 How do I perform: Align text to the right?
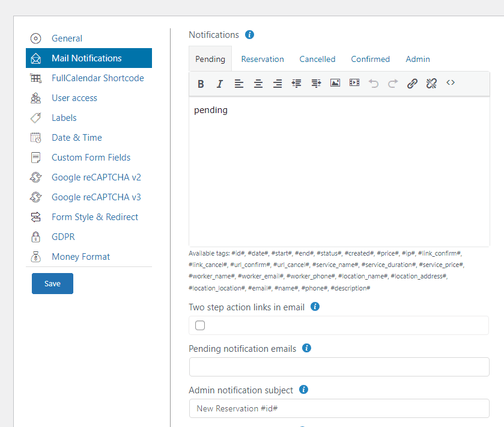pos(278,84)
